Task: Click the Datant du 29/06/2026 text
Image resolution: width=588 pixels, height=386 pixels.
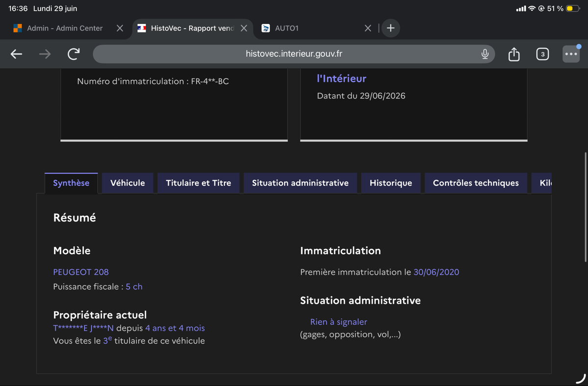Action: [361, 96]
